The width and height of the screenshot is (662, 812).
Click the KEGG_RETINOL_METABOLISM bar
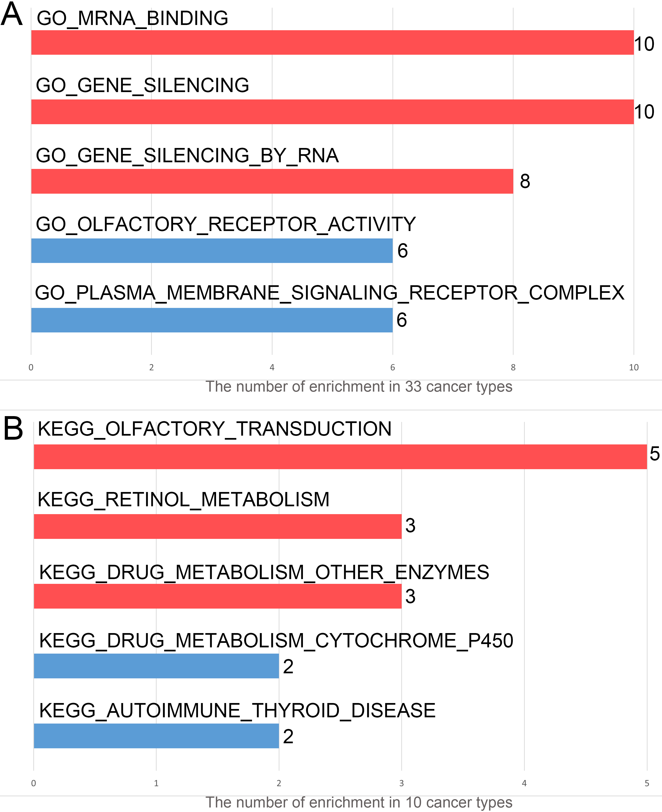217,527
